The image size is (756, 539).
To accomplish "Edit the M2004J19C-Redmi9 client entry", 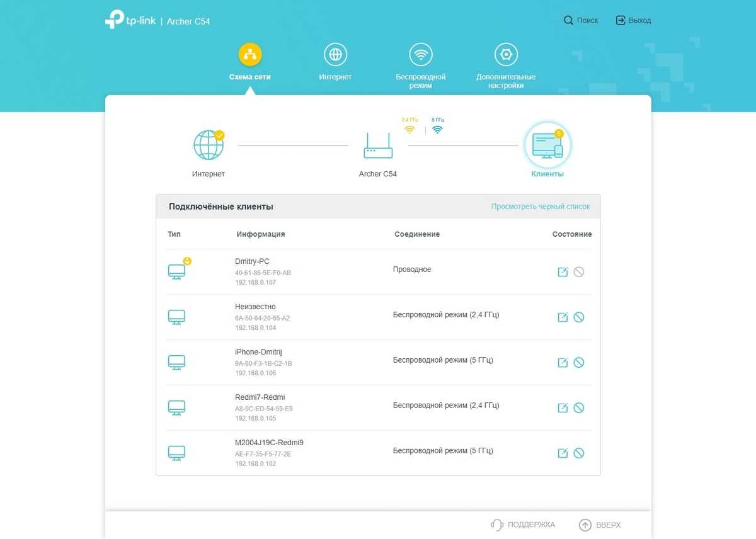I will pyautogui.click(x=563, y=453).
